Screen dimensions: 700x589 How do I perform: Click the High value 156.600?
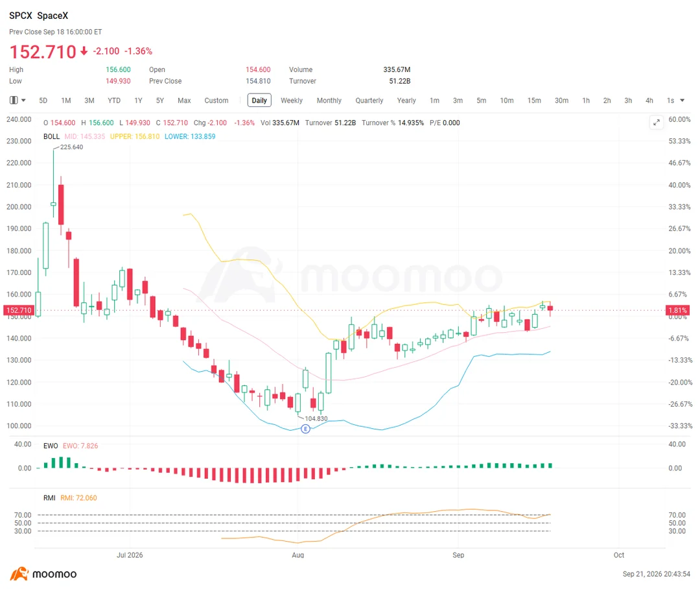[119, 69]
